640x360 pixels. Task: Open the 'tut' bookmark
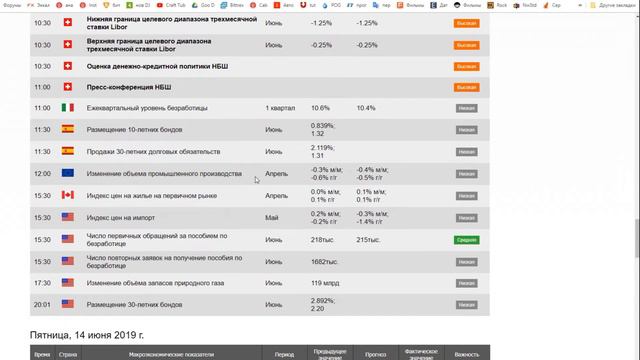[308, 5]
